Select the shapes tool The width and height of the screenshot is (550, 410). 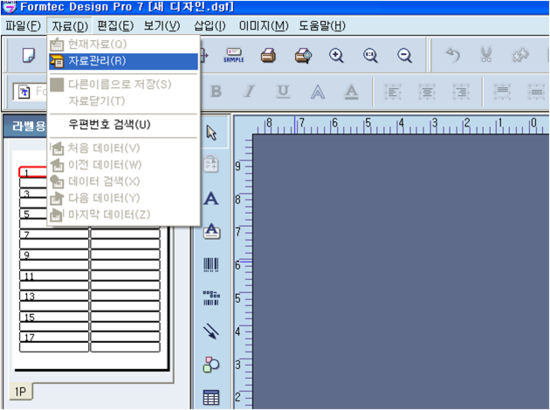[x=211, y=365]
